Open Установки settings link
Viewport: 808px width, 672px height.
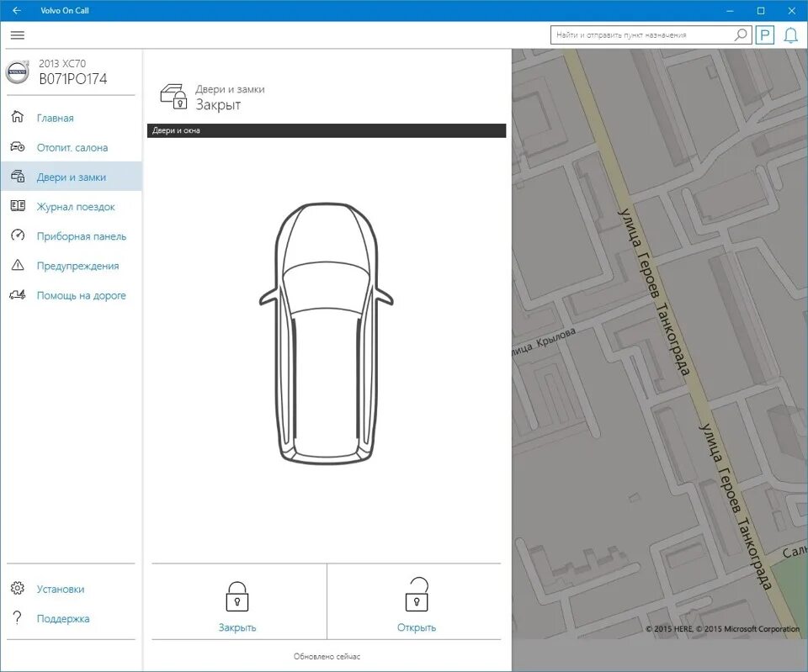[61, 589]
